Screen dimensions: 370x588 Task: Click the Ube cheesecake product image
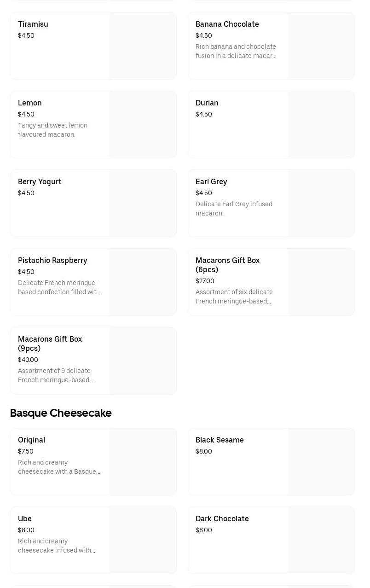[143, 540]
